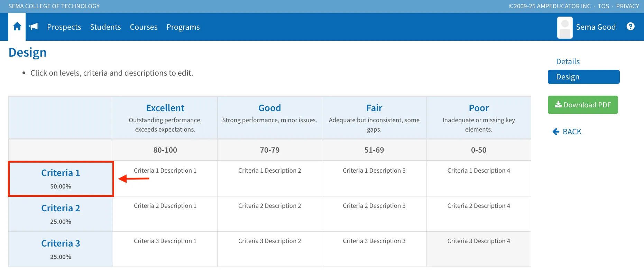Edit Criteria 2 Description 2 cell

point(269,214)
